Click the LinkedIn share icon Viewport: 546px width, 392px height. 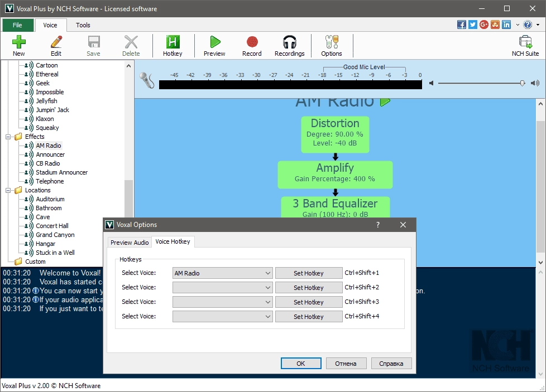click(506, 25)
